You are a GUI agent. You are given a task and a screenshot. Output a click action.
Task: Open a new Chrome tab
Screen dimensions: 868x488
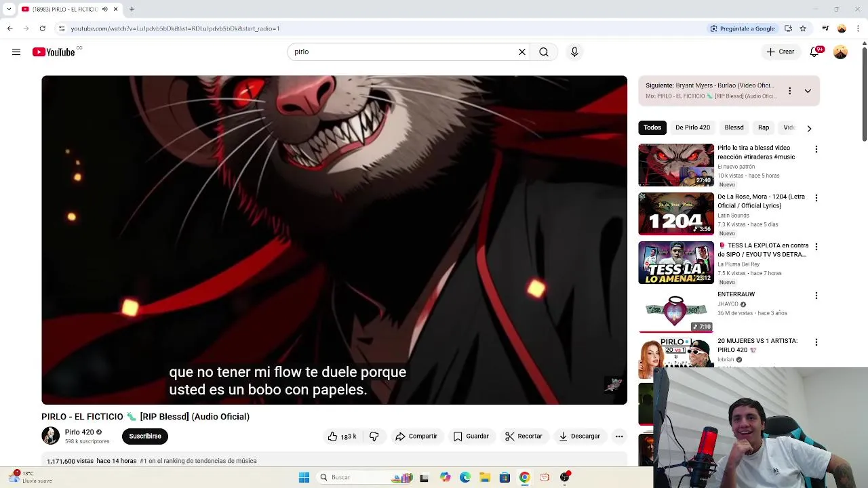(x=132, y=9)
